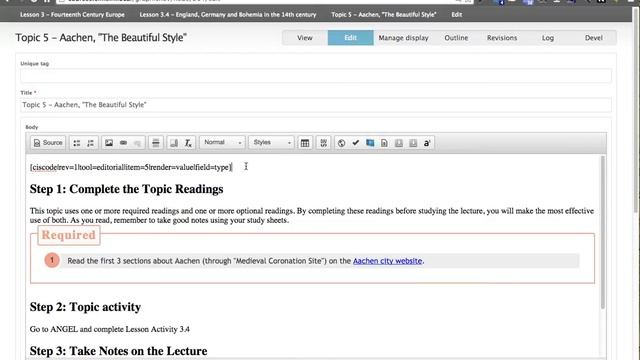
Task: Open the Revisions tab
Action: [502, 38]
